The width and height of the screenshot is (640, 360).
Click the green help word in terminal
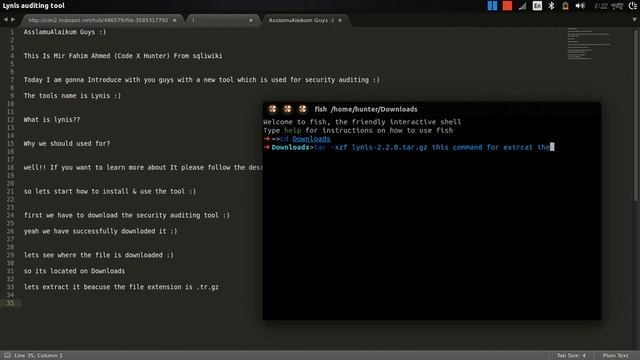tap(293, 130)
